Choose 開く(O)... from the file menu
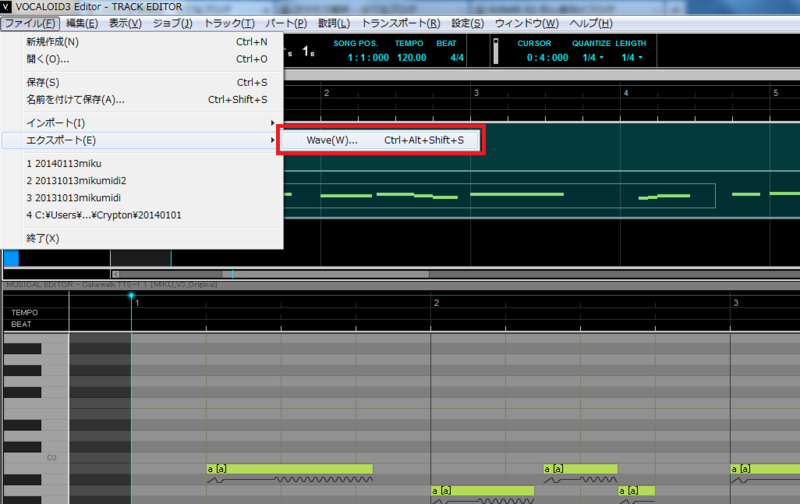800x504 pixels. pos(142,59)
